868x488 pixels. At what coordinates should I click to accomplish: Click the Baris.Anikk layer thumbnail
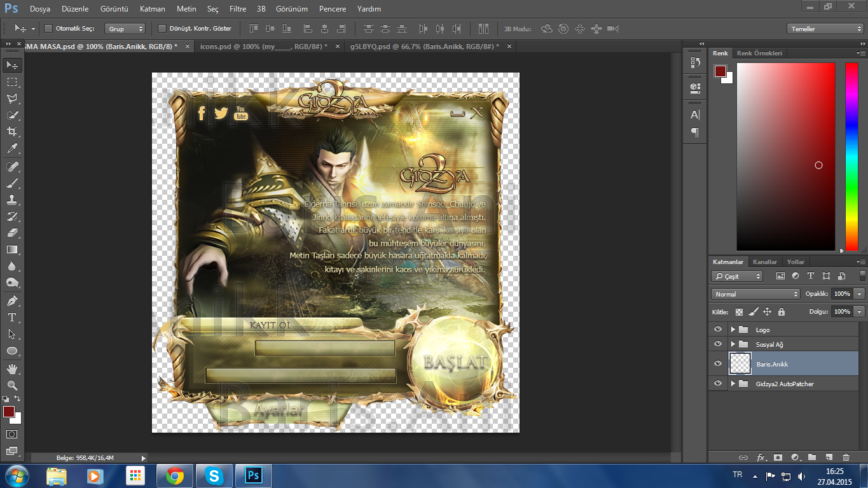click(740, 363)
